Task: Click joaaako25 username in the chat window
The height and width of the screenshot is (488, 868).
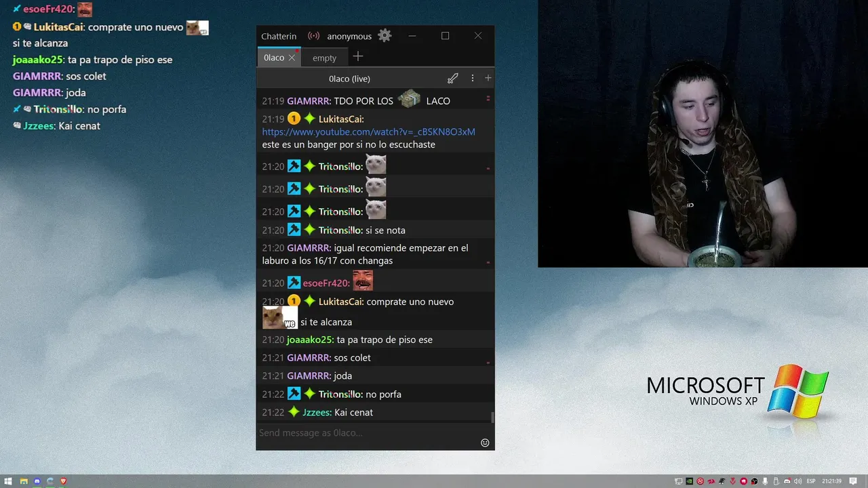Action: [311, 340]
